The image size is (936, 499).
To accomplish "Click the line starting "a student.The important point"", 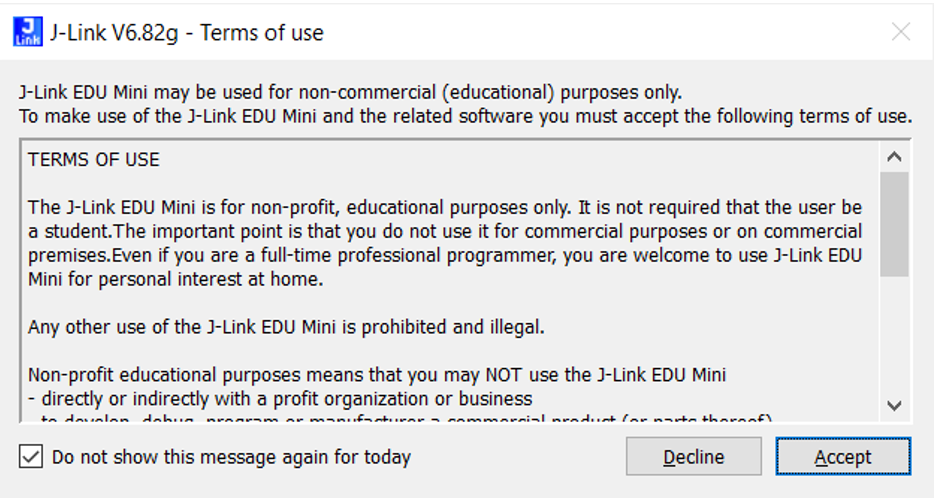I will (x=444, y=232).
